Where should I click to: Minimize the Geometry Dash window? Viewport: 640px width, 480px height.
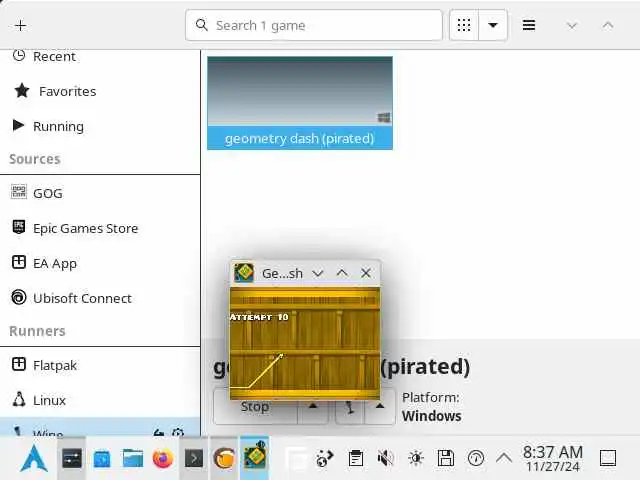tap(318, 273)
